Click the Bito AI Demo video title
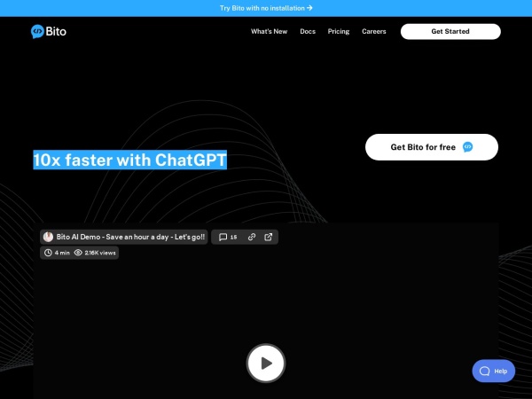532x399 pixels. coord(130,237)
